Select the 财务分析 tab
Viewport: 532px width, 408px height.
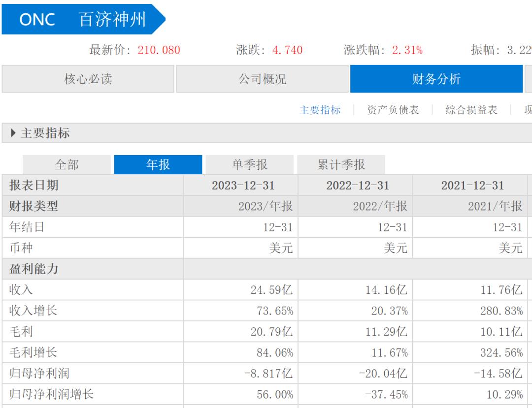(436, 79)
